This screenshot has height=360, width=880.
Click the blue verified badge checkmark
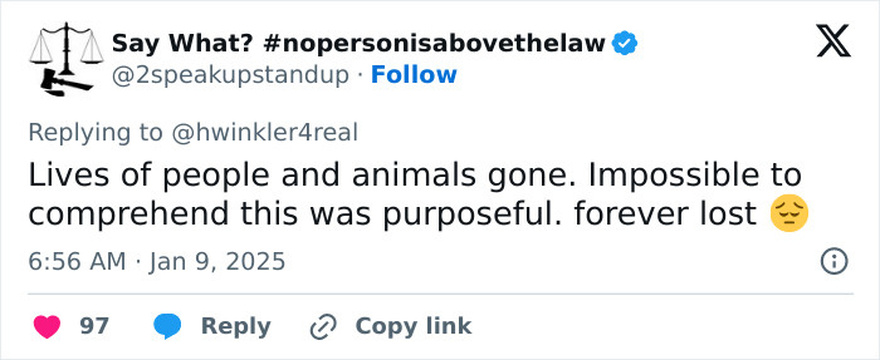coord(624,44)
